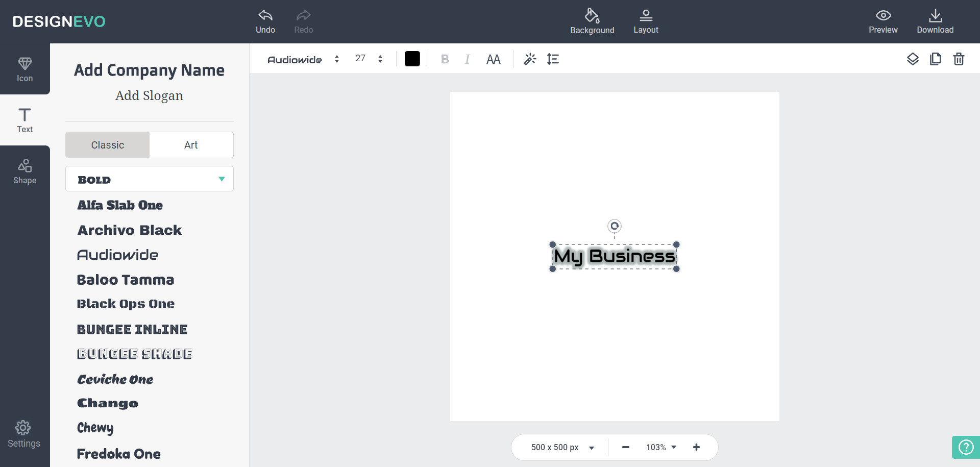This screenshot has height=467, width=980.
Task: Choose the Bungee Shade font
Action: [135, 354]
